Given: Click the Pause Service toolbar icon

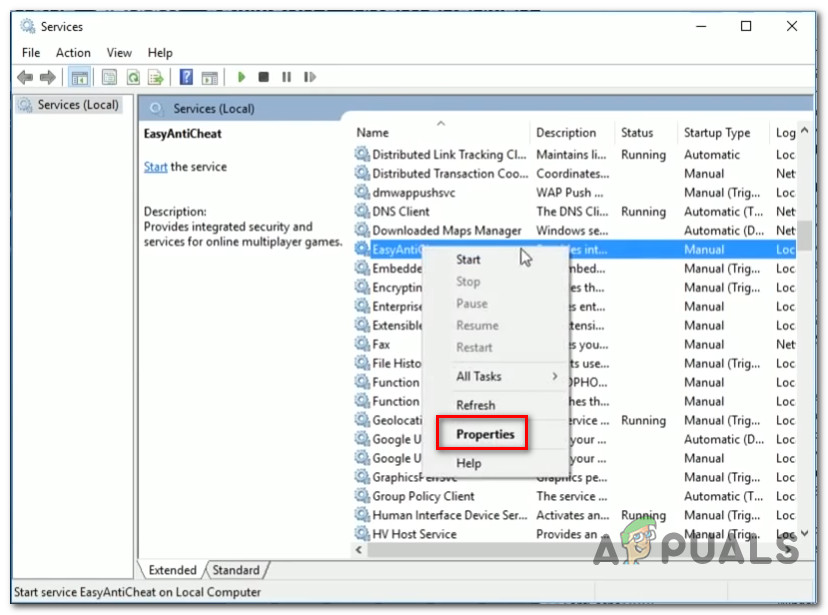Looking at the screenshot, I should (286, 77).
